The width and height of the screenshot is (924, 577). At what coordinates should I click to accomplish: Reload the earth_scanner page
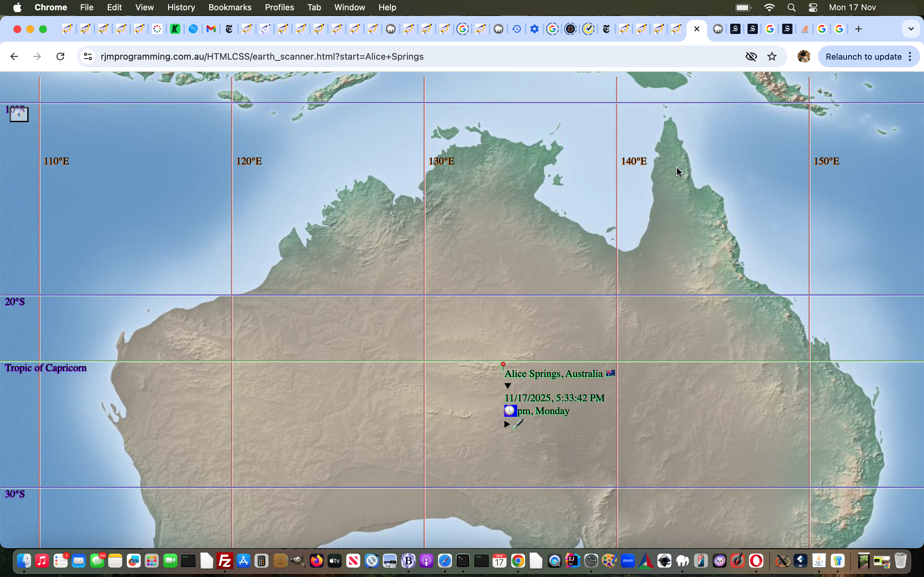point(60,56)
